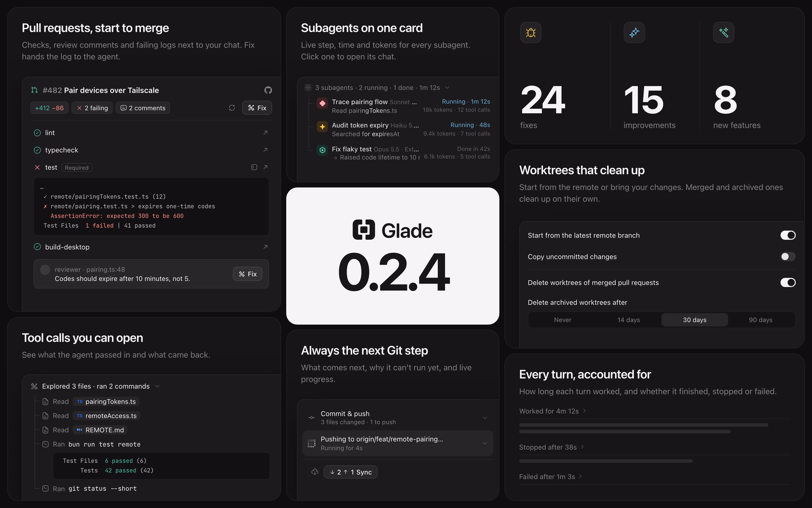The image size is (812, 508).
Task: Click the Glade logo mark
Action: (x=364, y=229)
